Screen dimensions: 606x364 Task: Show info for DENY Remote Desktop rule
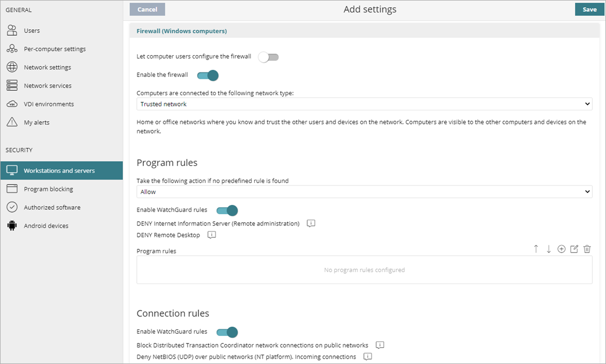coord(211,235)
